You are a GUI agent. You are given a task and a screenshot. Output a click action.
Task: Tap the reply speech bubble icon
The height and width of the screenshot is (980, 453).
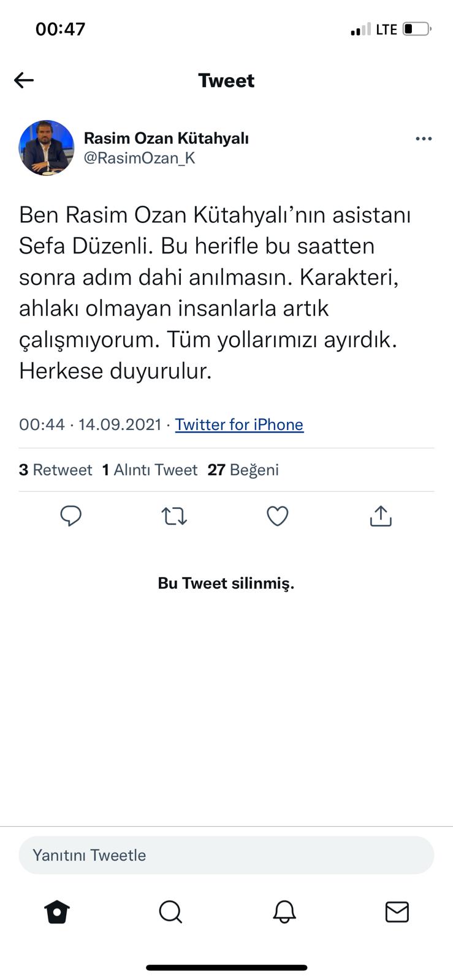(71, 516)
